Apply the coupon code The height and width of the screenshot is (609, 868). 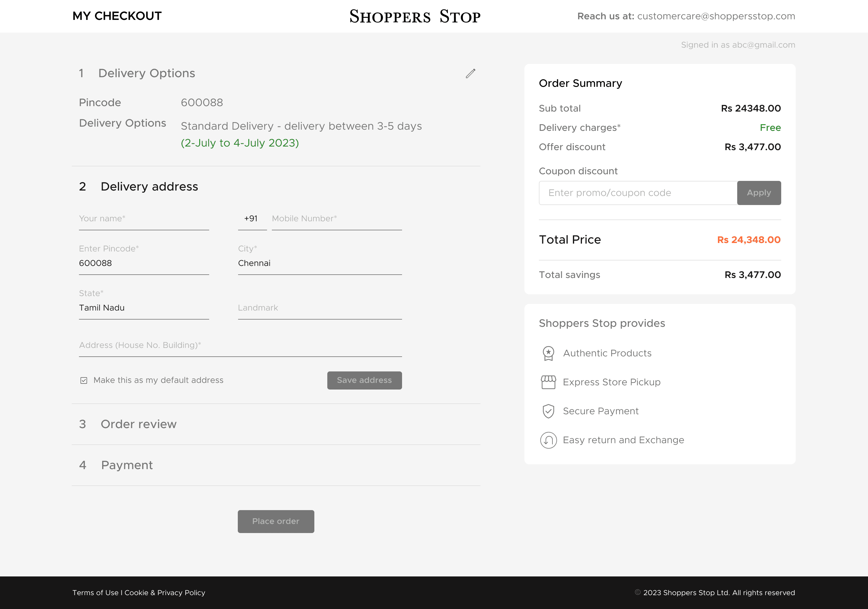[x=759, y=193]
